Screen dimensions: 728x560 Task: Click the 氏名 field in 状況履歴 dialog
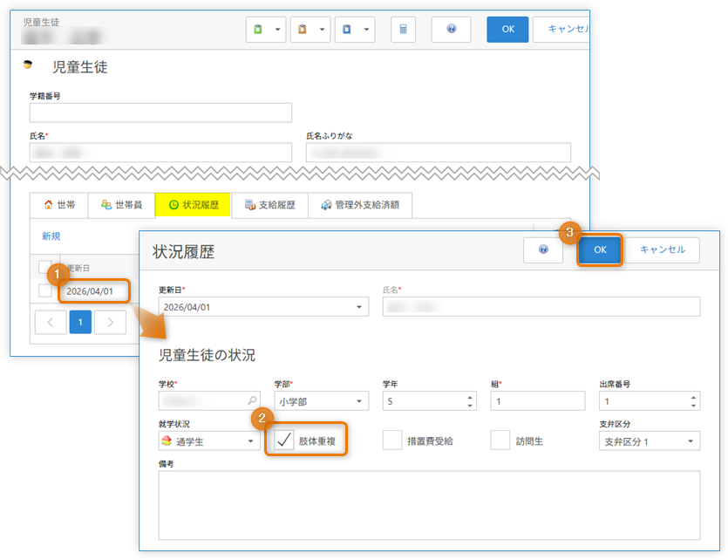coord(541,307)
